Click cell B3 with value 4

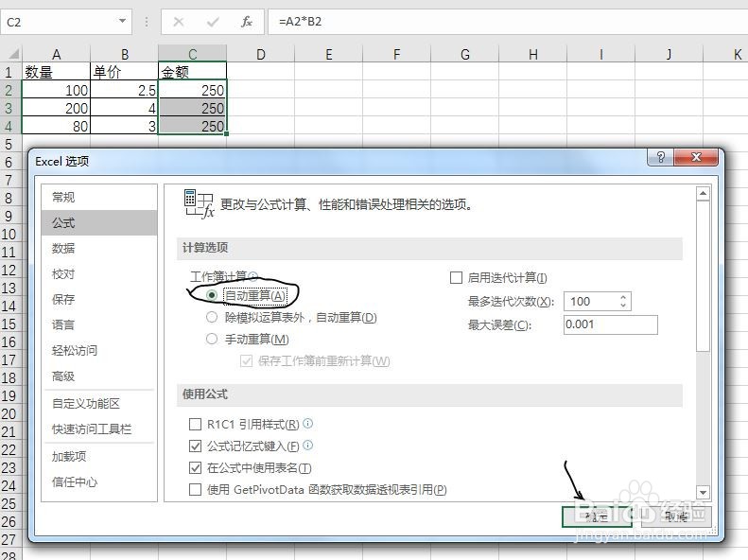(124, 108)
